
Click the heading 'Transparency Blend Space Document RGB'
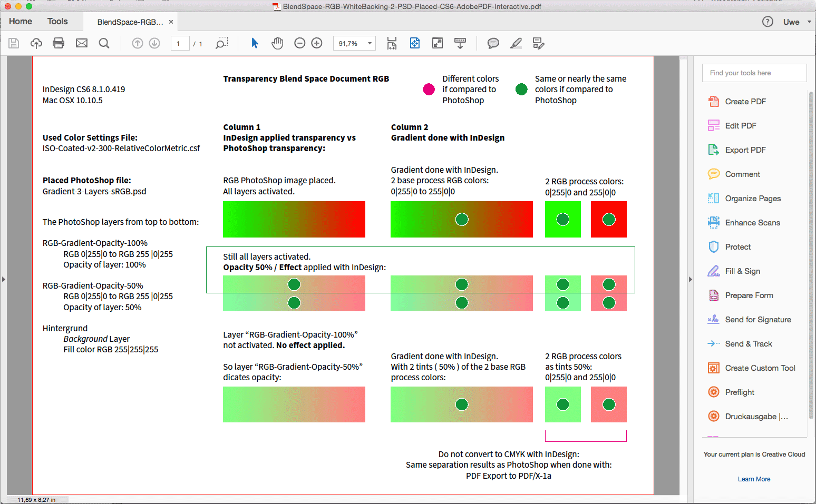[x=306, y=79]
